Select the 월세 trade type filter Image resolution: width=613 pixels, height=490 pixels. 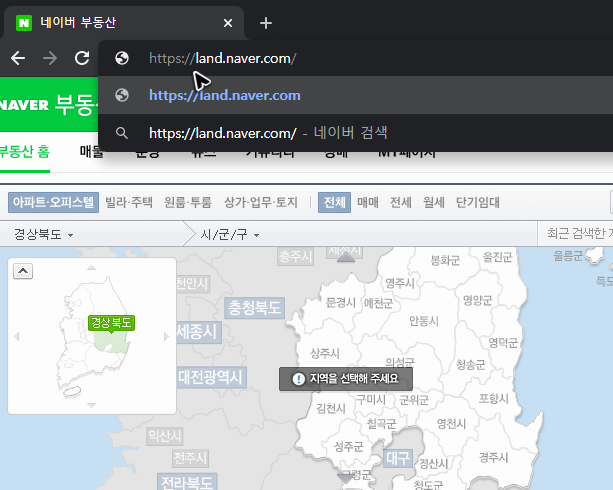pyautogui.click(x=434, y=202)
